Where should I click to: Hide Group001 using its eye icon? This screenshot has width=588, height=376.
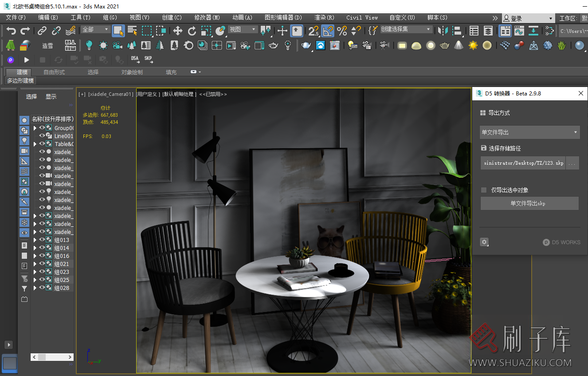coord(42,128)
